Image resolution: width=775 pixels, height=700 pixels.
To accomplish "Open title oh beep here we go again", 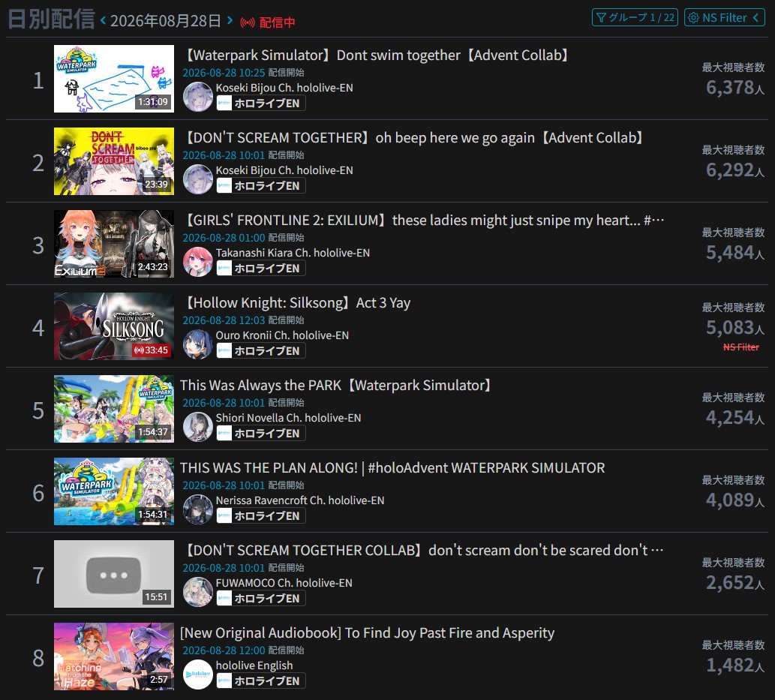I will point(413,137).
